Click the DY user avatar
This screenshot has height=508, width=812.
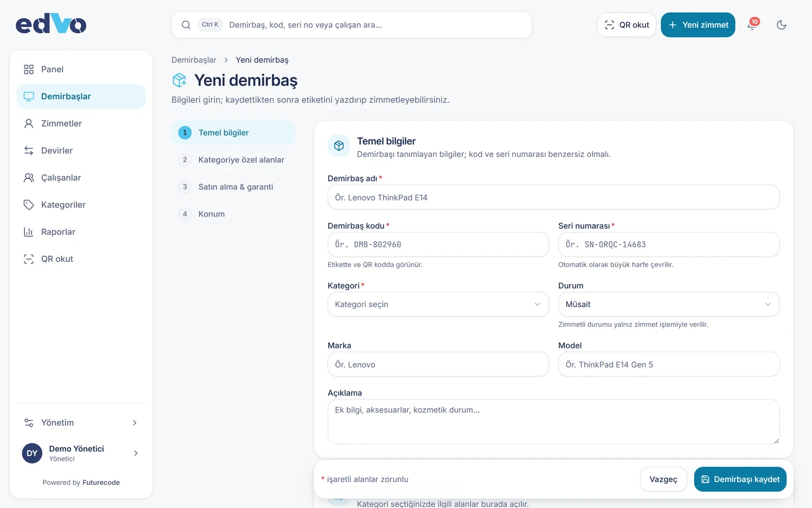[32, 453]
